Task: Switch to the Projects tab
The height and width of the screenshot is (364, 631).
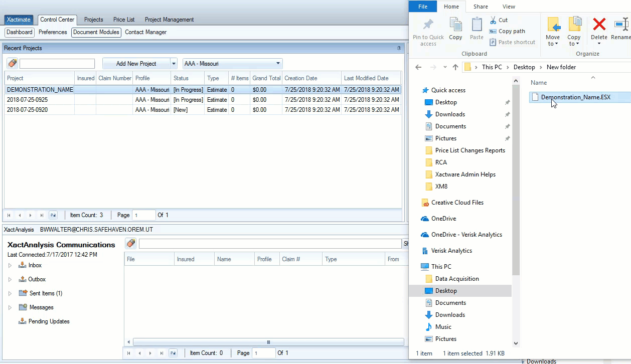Action: [x=94, y=20]
